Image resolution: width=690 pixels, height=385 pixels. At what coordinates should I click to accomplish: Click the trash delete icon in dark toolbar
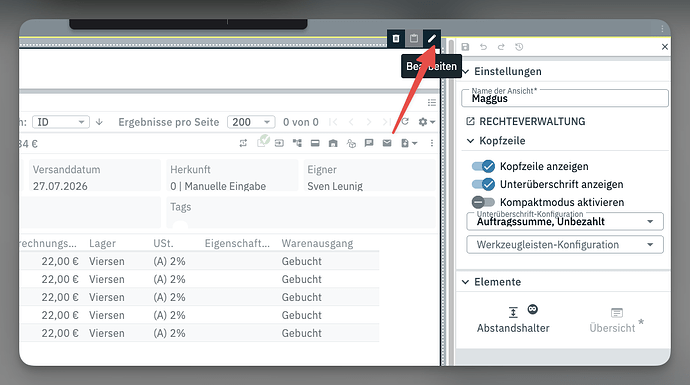point(396,39)
